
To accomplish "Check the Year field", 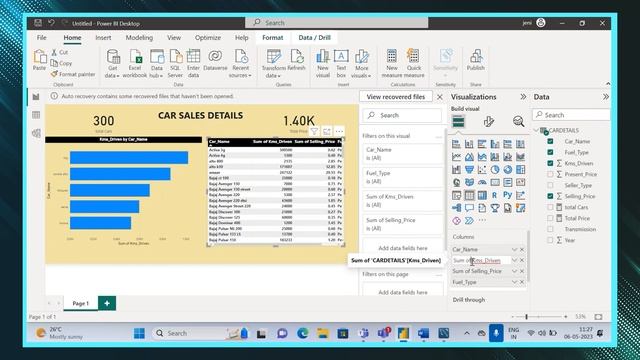I will [550, 240].
